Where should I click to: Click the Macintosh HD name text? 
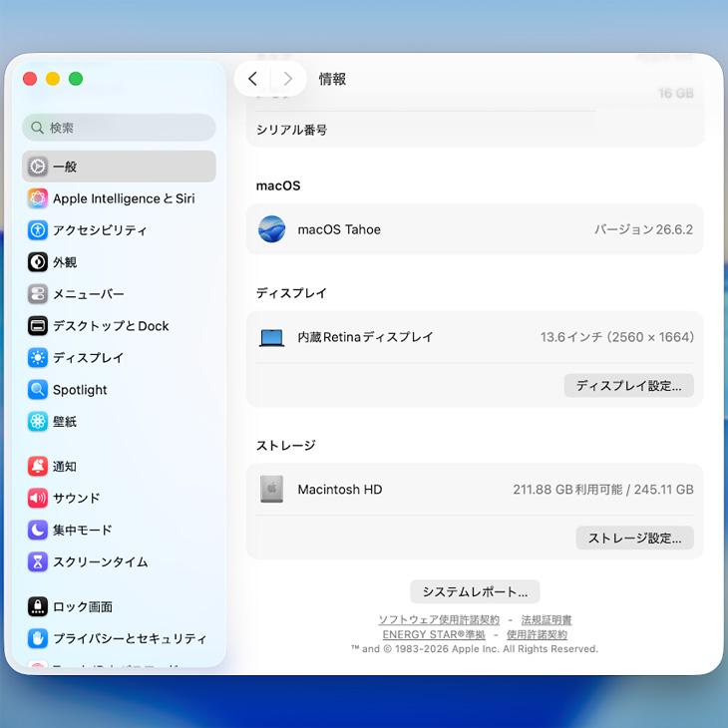[340, 490]
